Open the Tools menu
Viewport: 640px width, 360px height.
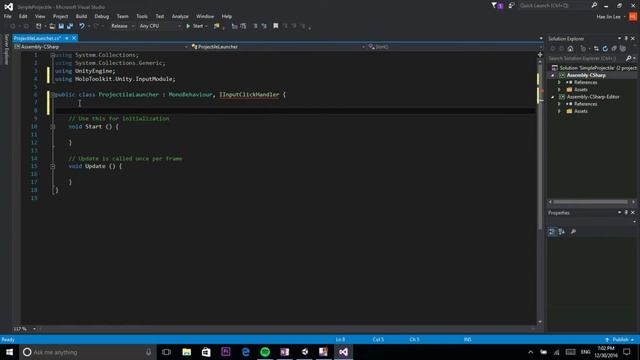coord(142,16)
